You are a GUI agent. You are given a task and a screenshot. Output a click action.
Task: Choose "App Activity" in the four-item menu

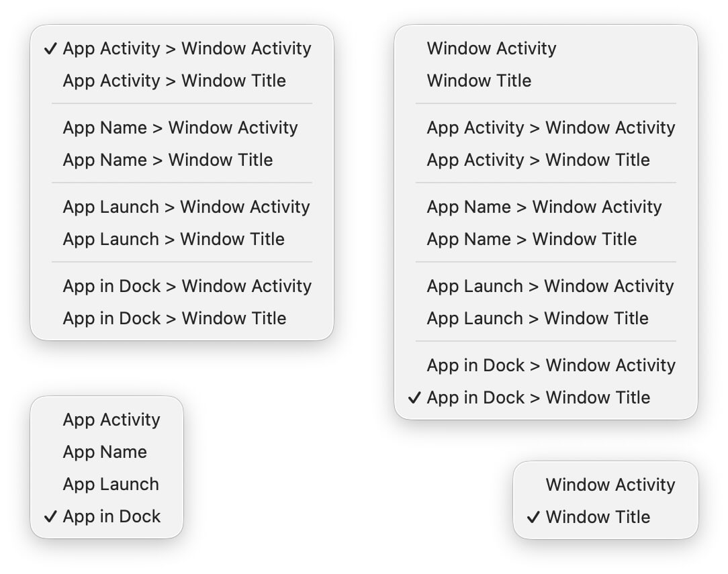coord(111,420)
